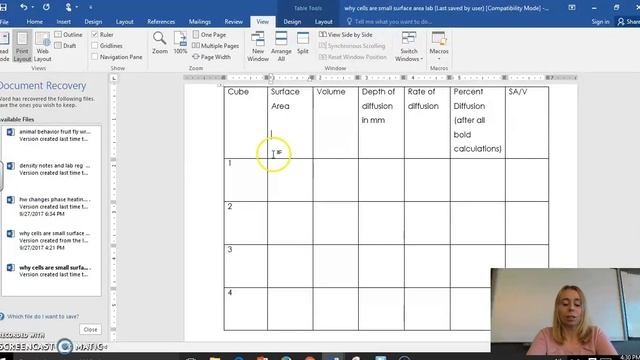Expand the Macros dropdown arrow
The width and height of the screenshot is (640, 360).
pos(439,58)
